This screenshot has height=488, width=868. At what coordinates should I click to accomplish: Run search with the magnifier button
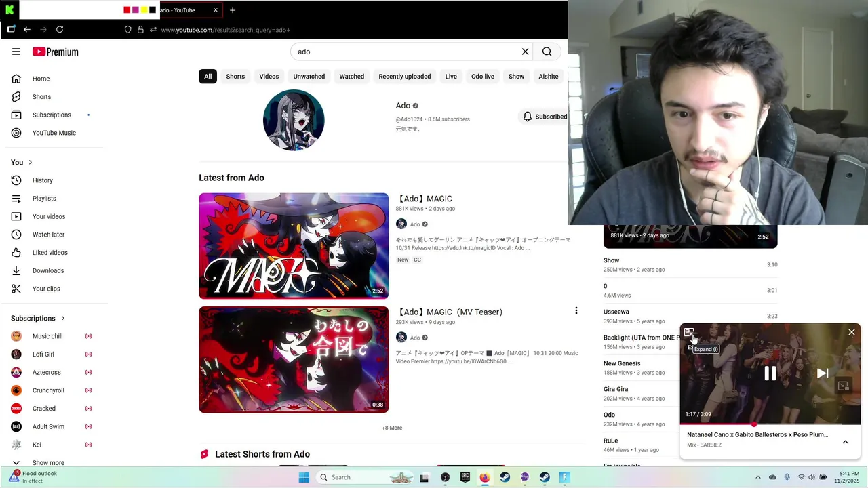coord(547,52)
